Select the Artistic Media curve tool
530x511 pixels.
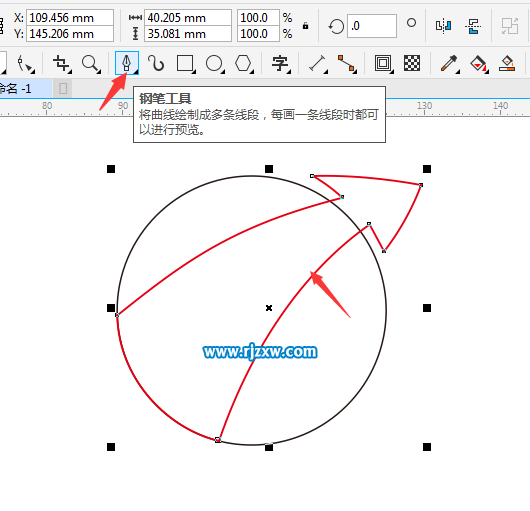[x=156, y=63]
